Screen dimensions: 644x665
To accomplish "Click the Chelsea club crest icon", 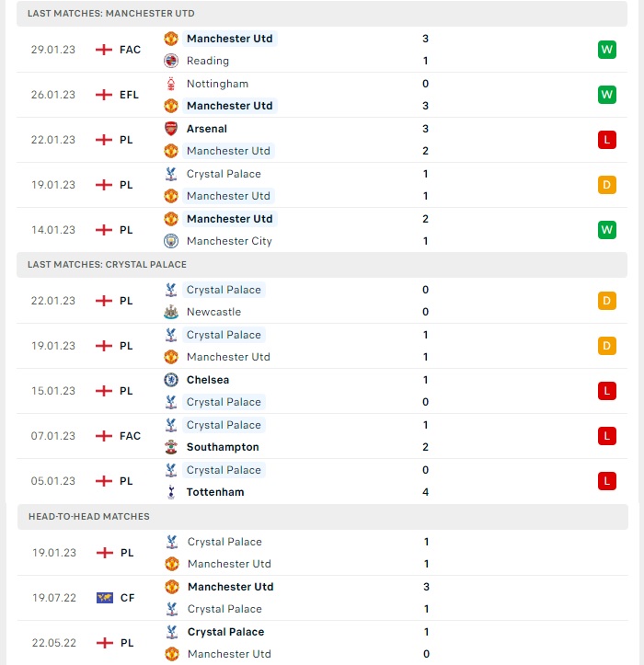I will (x=171, y=380).
